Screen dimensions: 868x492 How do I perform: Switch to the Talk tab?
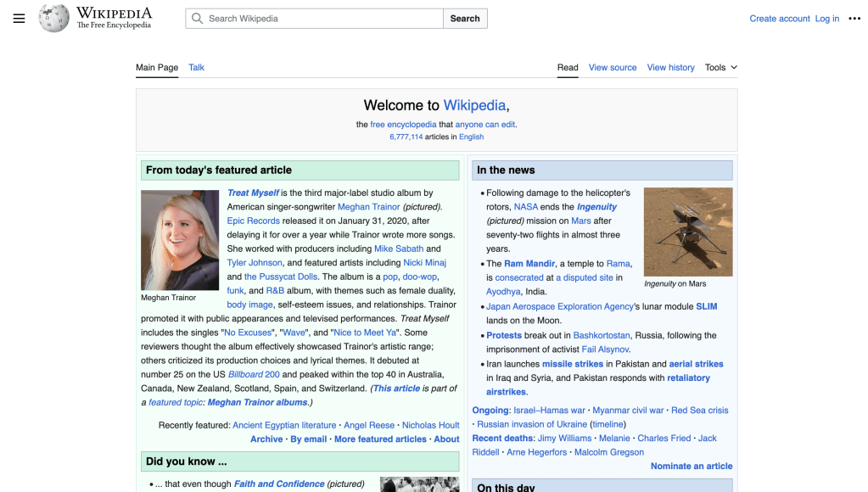click(196, 68)
